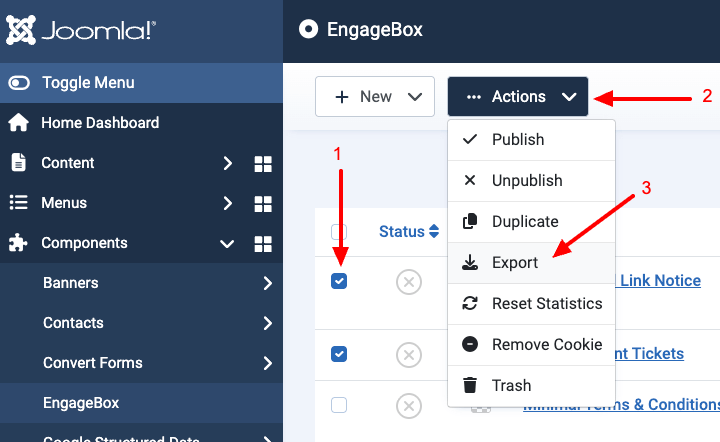The height and width of the screenshot is (442, 720).
Task: Click the Toggle Menu switch icon
Action: 19,83
